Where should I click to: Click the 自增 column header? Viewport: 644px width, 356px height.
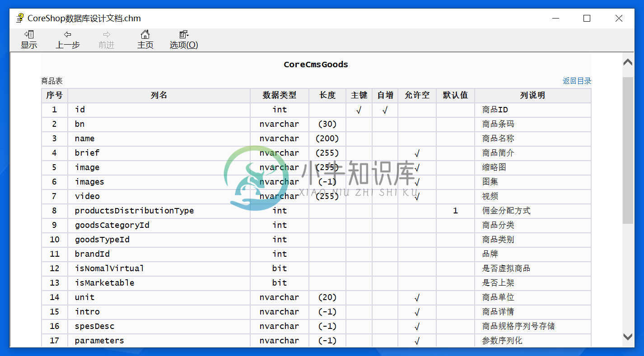pos(385,96)
